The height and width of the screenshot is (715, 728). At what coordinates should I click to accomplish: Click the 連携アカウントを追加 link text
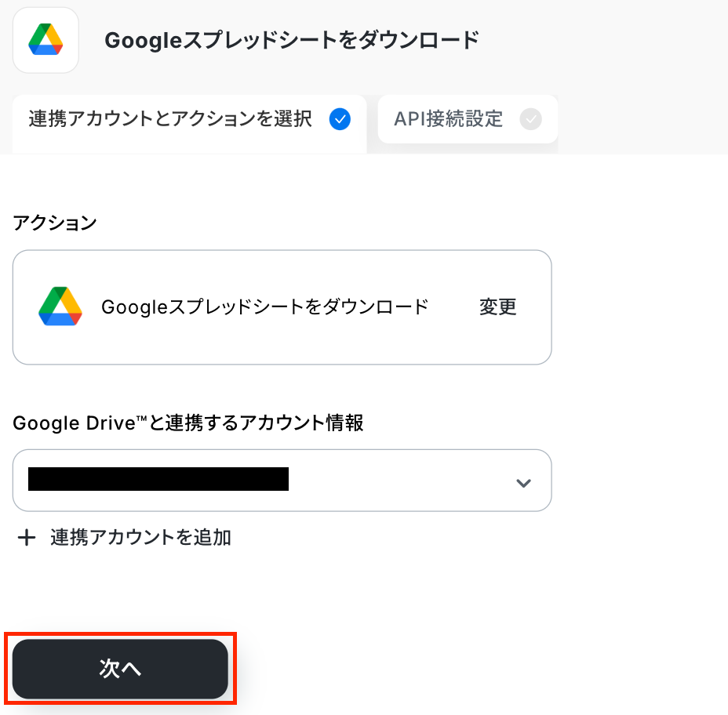coord(140,538)
